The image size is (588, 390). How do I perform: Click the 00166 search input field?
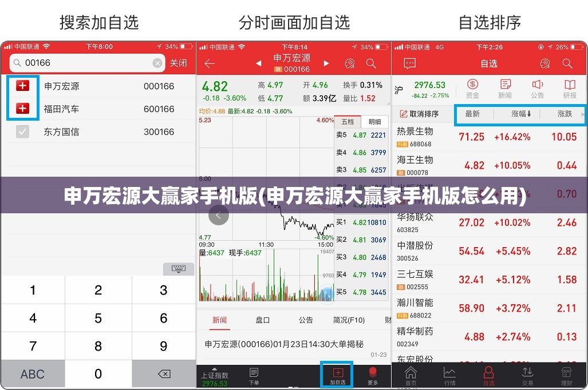pyautogui.click(x=88, y=63)
